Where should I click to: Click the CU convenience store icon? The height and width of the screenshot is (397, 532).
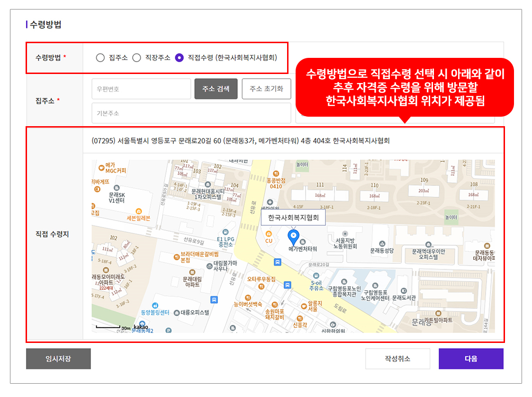tap(269, 234)
